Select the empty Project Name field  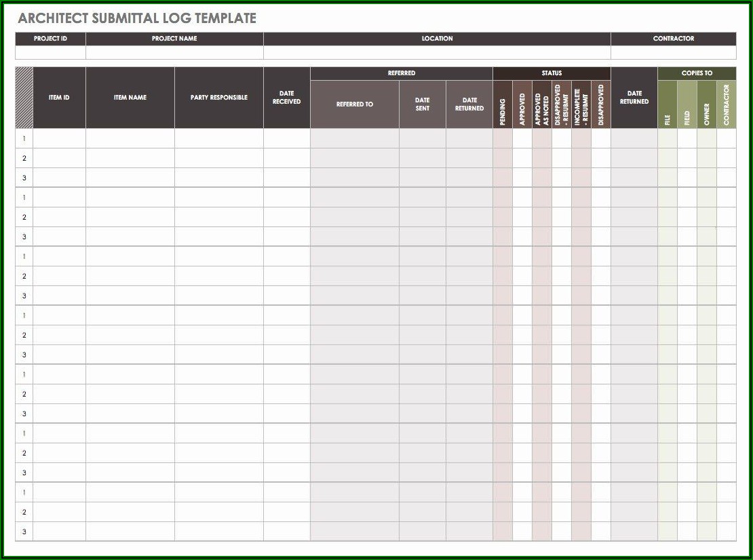coord(174,53)
